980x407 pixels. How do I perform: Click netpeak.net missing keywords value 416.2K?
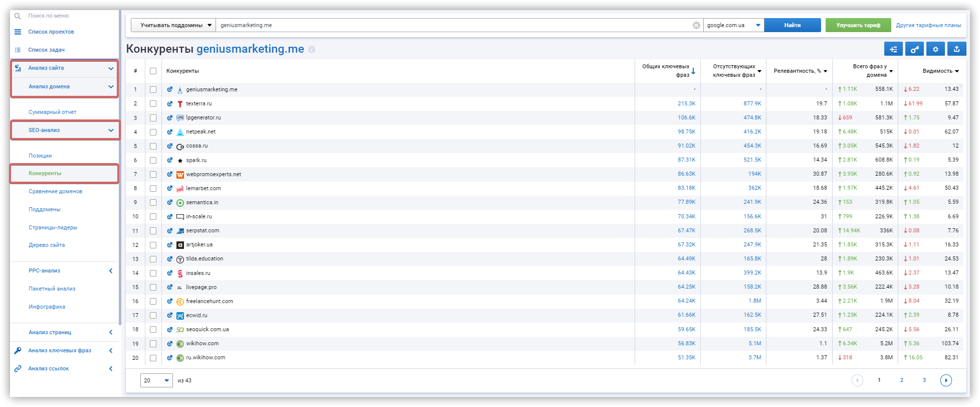(x=752, y=131)
